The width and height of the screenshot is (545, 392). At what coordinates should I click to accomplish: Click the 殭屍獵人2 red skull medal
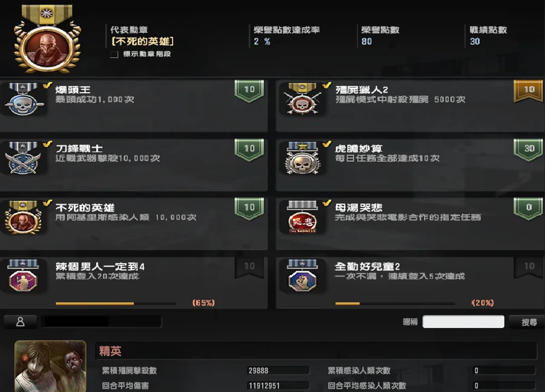pos(302,99)
